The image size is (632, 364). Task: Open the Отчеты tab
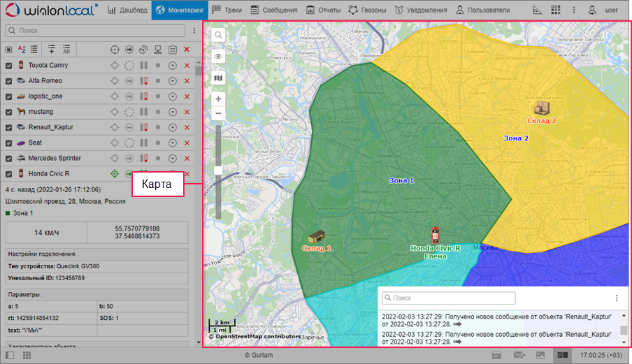tap(323, 10)
